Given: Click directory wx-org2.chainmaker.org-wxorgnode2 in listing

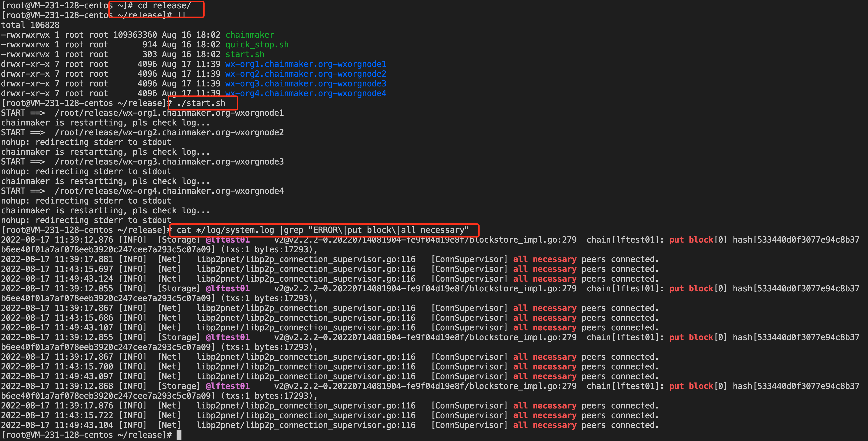Looking at the screenshot, I should [x=305, y=74].
